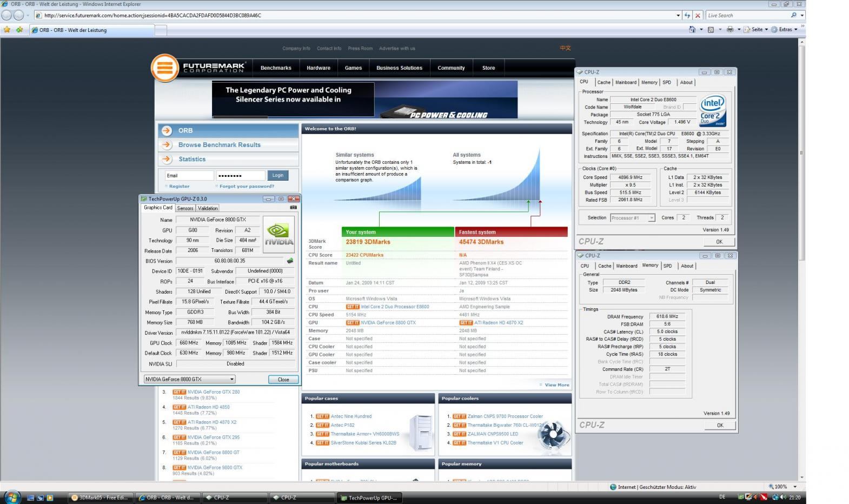
Task: Click the RSS feeds icon in IE toolbar
Action: pos(711,30)
